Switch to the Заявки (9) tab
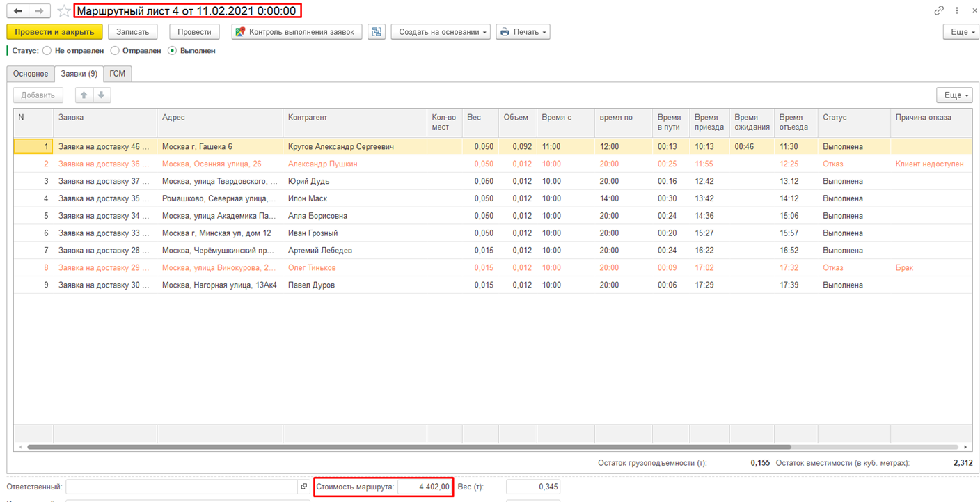The height and width of the screenshot is (502, 980). pos(79,74)
